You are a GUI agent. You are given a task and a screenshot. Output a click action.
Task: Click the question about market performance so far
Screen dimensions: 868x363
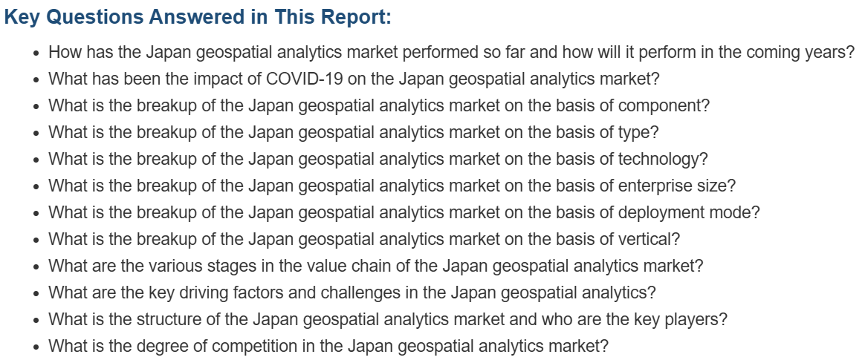(452, 53)
